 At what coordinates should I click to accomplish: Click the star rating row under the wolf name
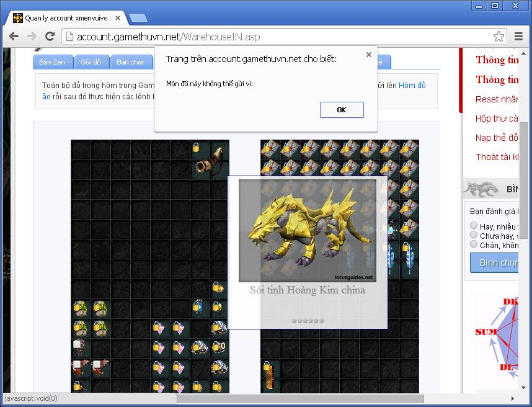(308, 321)
